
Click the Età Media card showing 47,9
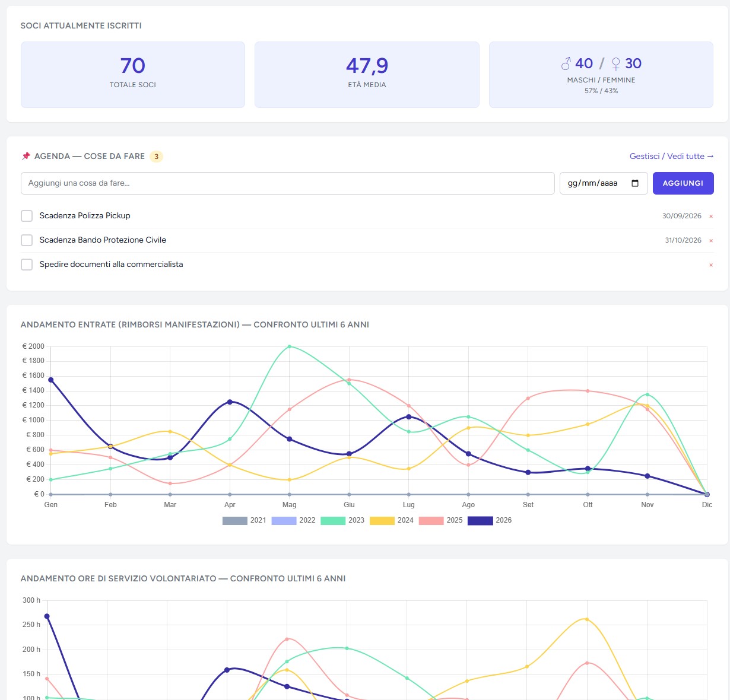367,75
